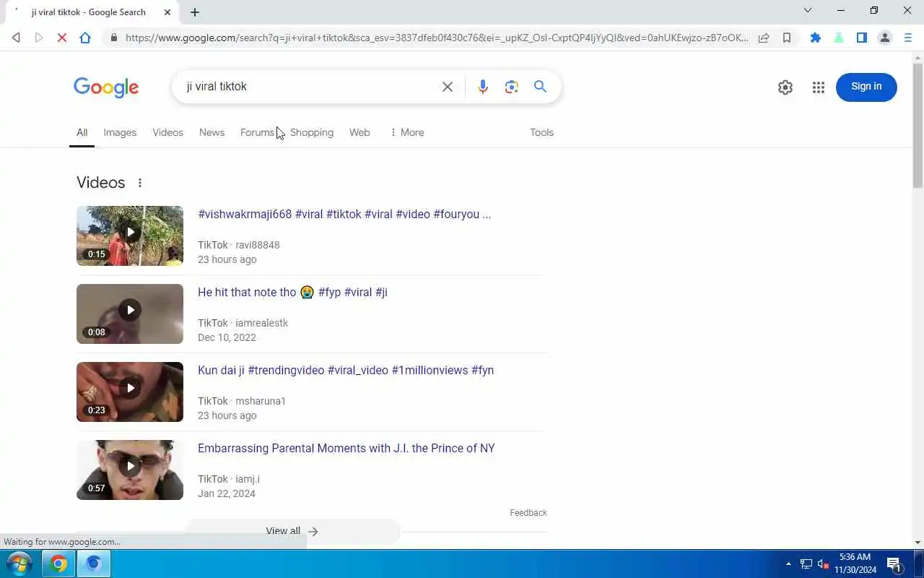924x578 pixels.
Task: Click the search input containing 'ji viral tiktok'
Action: coord(307,87)
